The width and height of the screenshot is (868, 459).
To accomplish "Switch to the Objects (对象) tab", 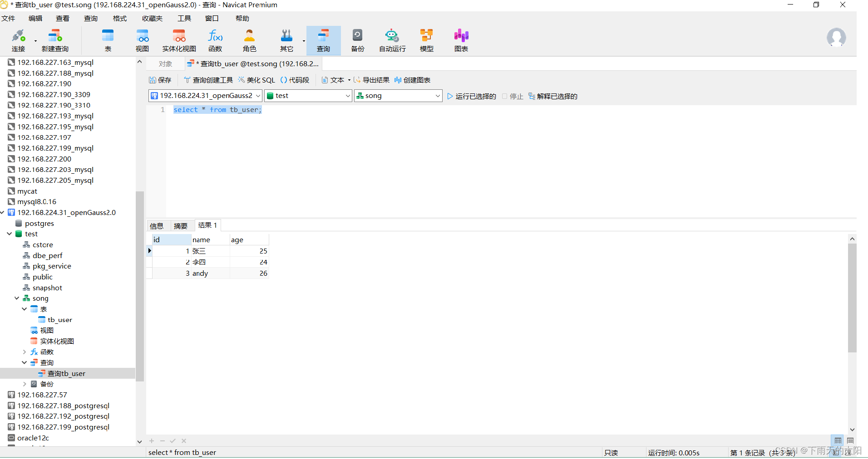I will (166, 64).
